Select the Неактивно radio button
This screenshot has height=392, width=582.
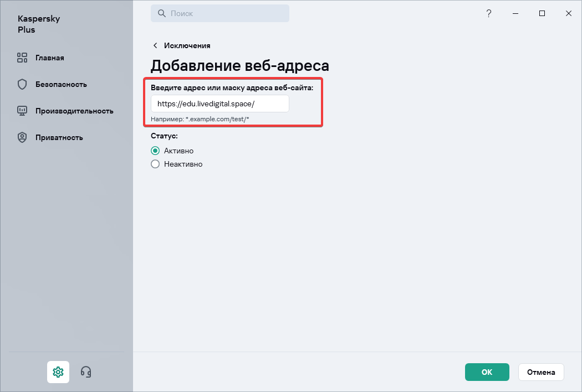155,164
